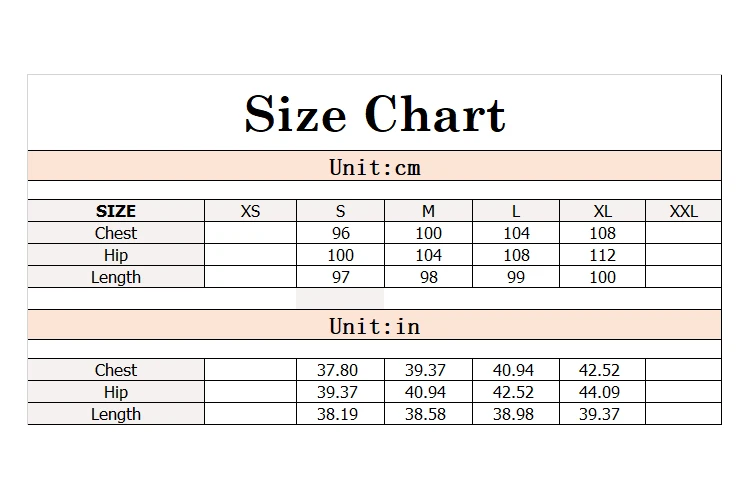Click the Chest value 42.52 cell for XL
Viewport: 750px width, 500px height.
point(603,370)
